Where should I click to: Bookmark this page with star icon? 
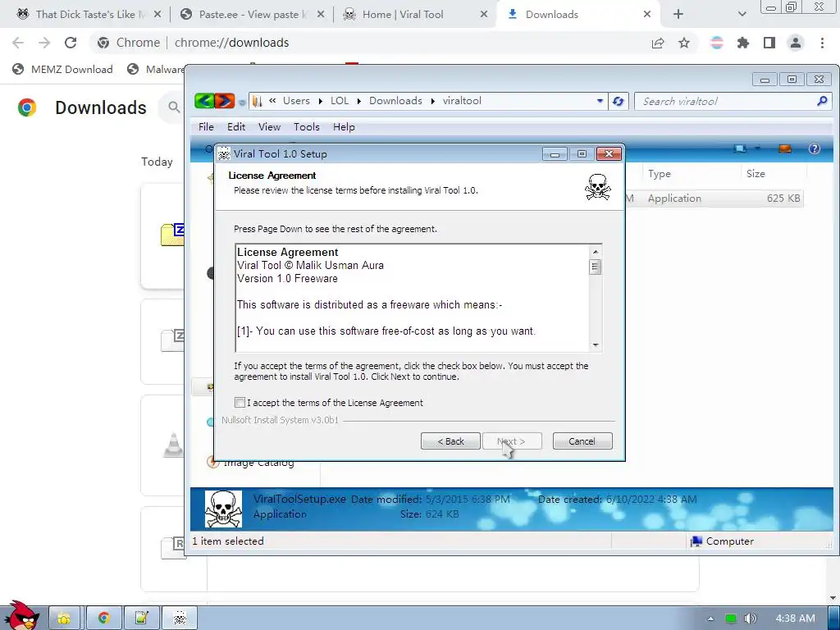click(684, 43)
